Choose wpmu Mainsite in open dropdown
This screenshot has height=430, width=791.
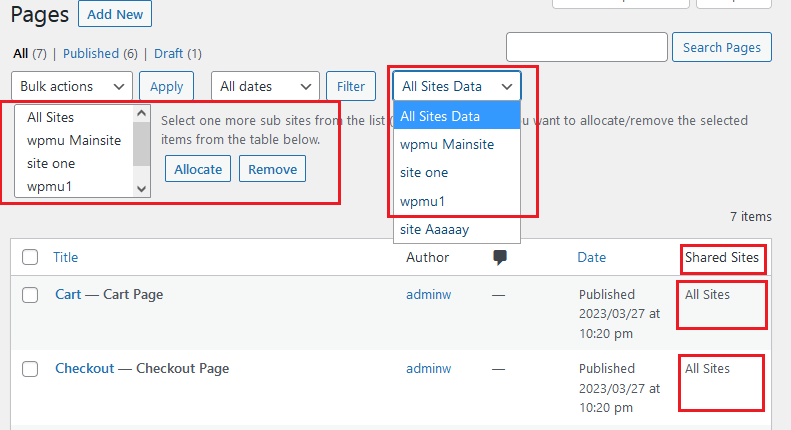(x=447, y=144)
